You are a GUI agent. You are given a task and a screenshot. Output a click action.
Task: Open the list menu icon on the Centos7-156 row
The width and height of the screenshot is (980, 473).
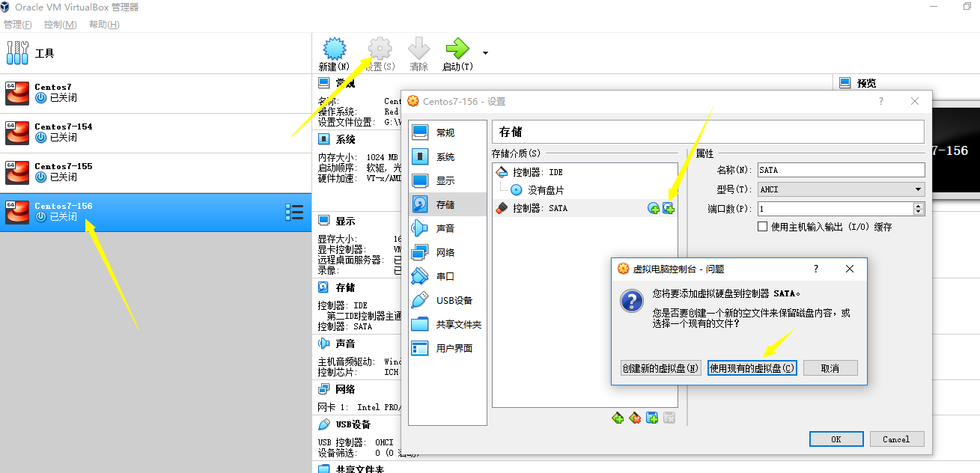coord(294,213)
